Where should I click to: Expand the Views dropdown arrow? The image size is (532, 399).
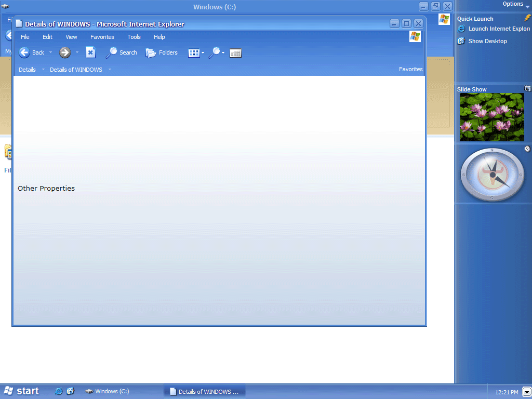(203, 53)
